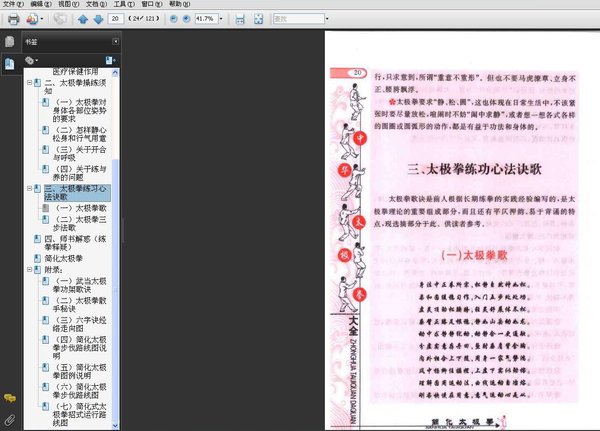Image resolution: width=600 pixels, height=431 pixels.
Task: Click the 查找 find text field
Action: (299, 18)
